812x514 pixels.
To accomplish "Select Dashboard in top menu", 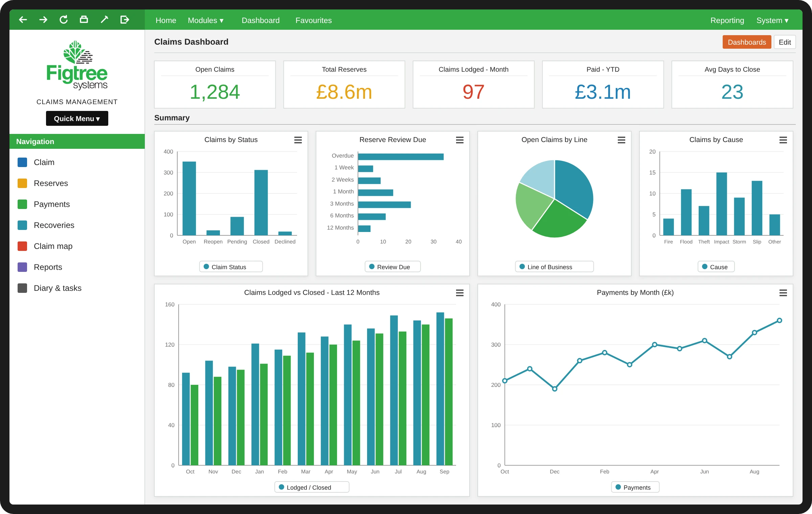I will click(261, 20).
